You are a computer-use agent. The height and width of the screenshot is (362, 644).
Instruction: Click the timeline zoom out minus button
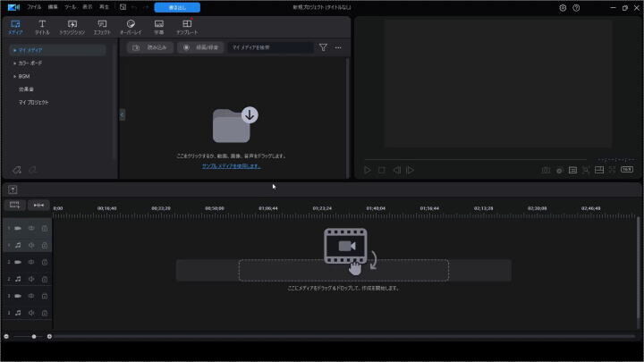[x=6, y=337]
